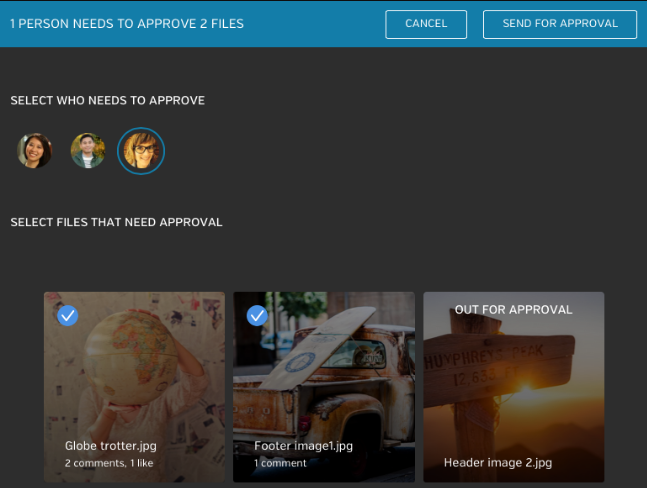Click the Footer image1.jpg file name
647x488 pixels.
[303, 446]
